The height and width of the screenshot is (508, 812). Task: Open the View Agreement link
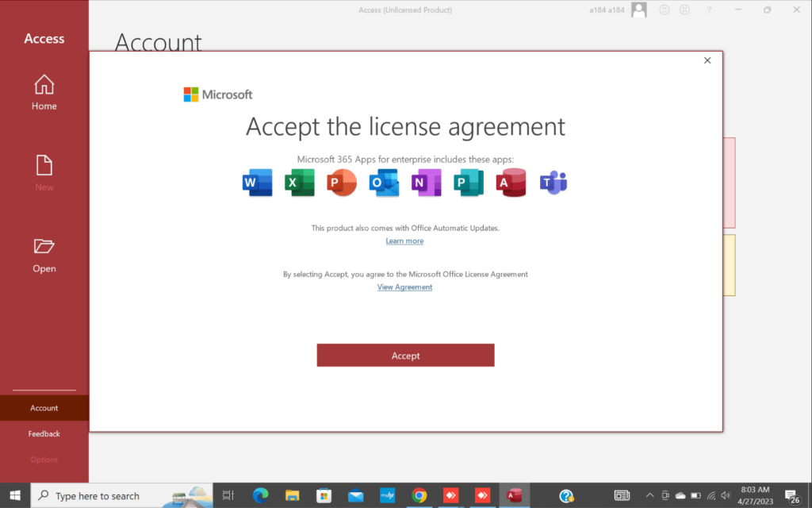(x=404, y=287)
